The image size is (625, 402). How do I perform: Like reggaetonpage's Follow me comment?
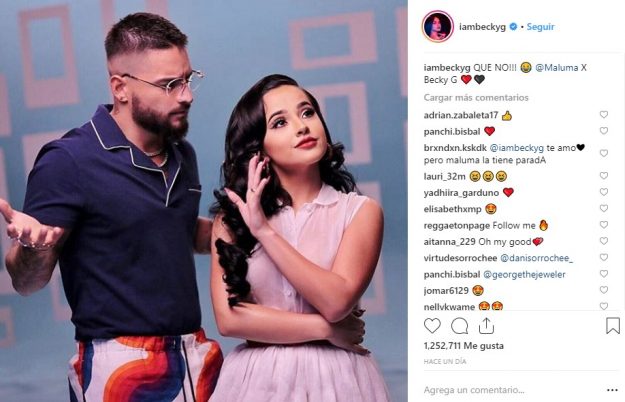[604, 225]
